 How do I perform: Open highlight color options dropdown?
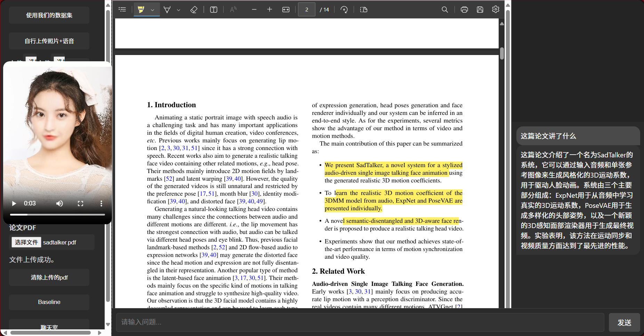[153, 10]
